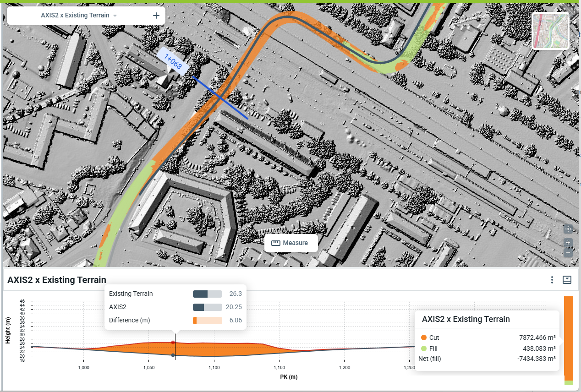Click the green Fill legend dot
581x392 pixels.
pos(423,348)
